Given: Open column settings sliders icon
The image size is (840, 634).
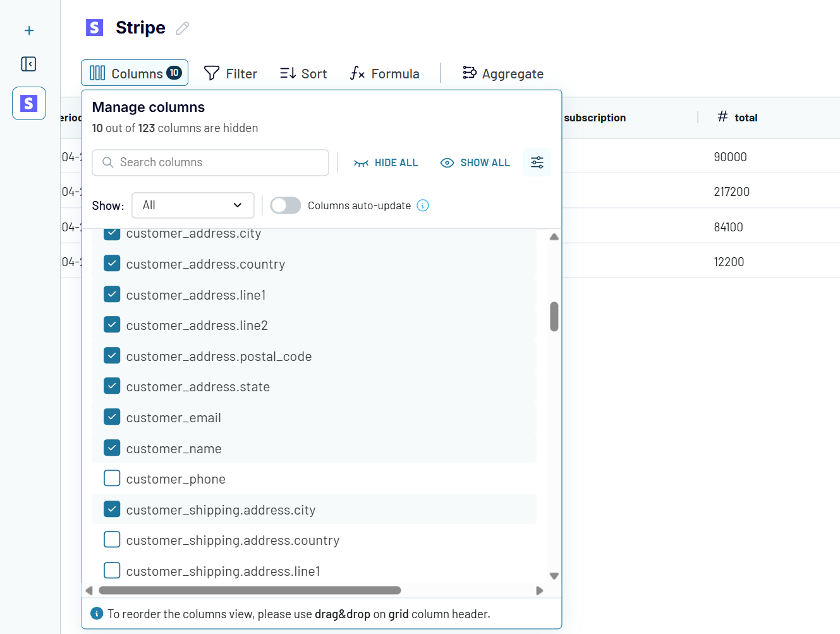Looking at the screenshot, I should coord(537,162).
